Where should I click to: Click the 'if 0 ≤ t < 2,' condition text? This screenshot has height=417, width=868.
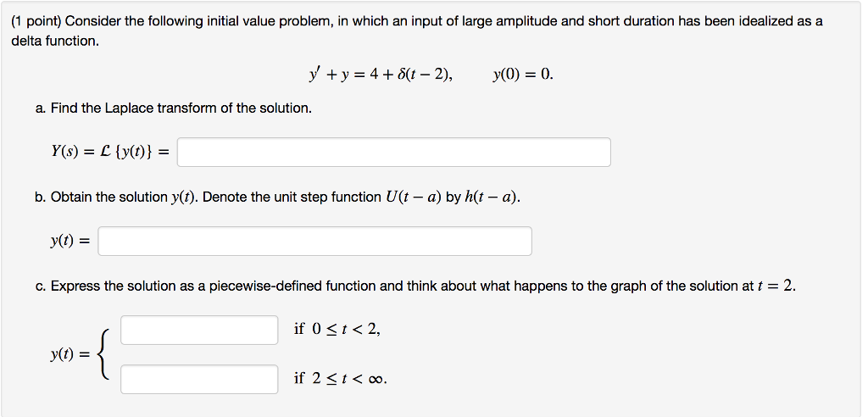337,330
